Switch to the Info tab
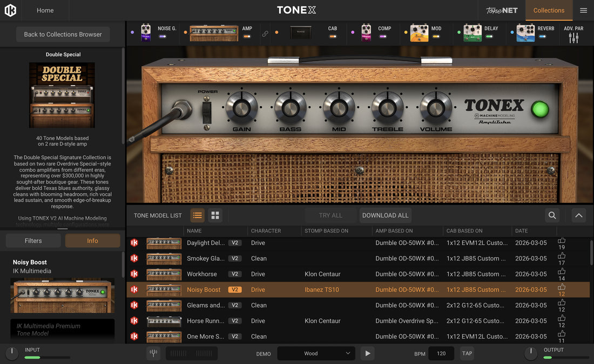Viewport: 594px width, 364px height. click(92, 241)
